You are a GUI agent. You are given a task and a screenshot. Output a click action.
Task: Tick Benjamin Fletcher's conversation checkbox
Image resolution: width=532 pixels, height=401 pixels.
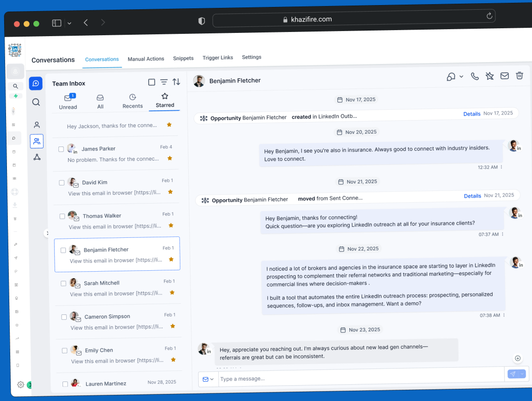[63, 250]
